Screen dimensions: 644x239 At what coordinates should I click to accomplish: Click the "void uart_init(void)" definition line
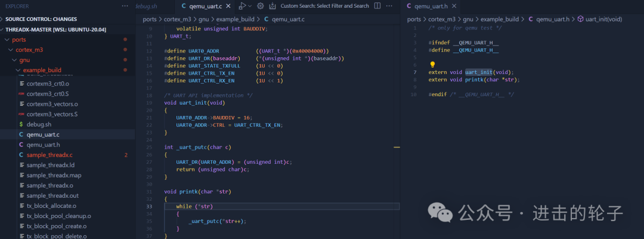coord(194,103)
